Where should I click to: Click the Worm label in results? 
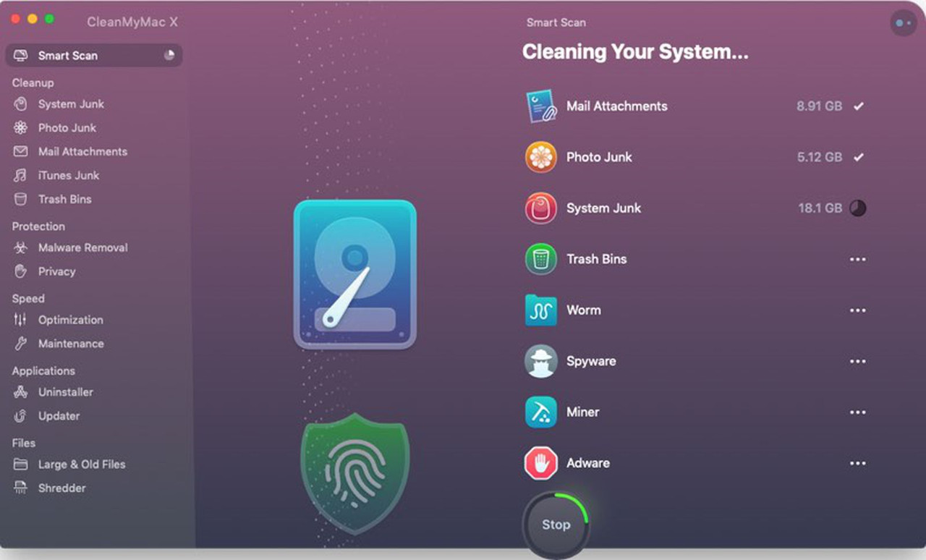tap(583, 310)
